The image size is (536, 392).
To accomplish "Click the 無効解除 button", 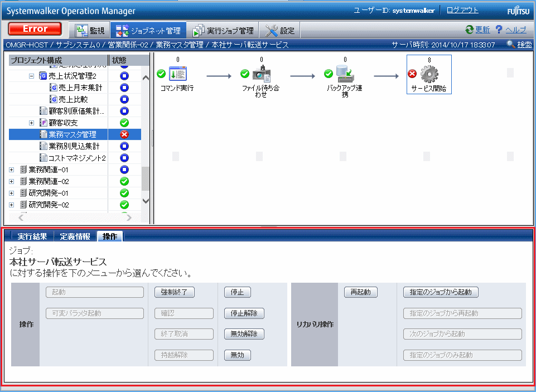I will [244, 334].
